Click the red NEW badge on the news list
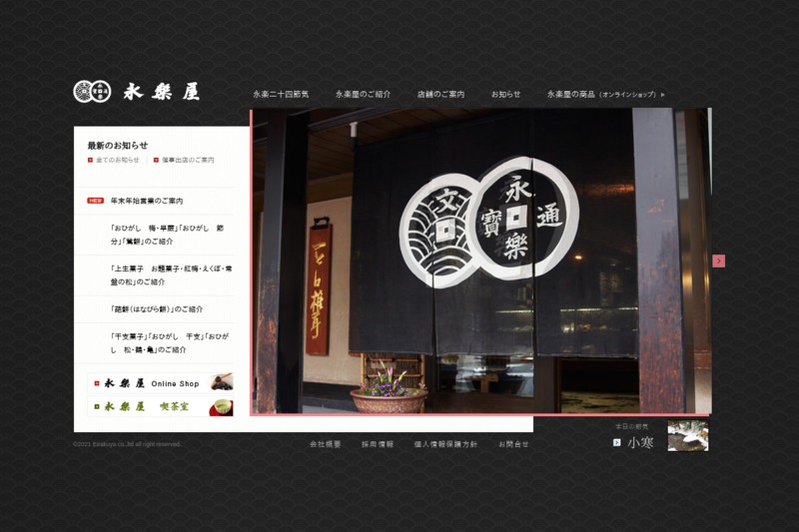Screen dimensions: 799x532 pyautogui.click(x=96, y=201)
